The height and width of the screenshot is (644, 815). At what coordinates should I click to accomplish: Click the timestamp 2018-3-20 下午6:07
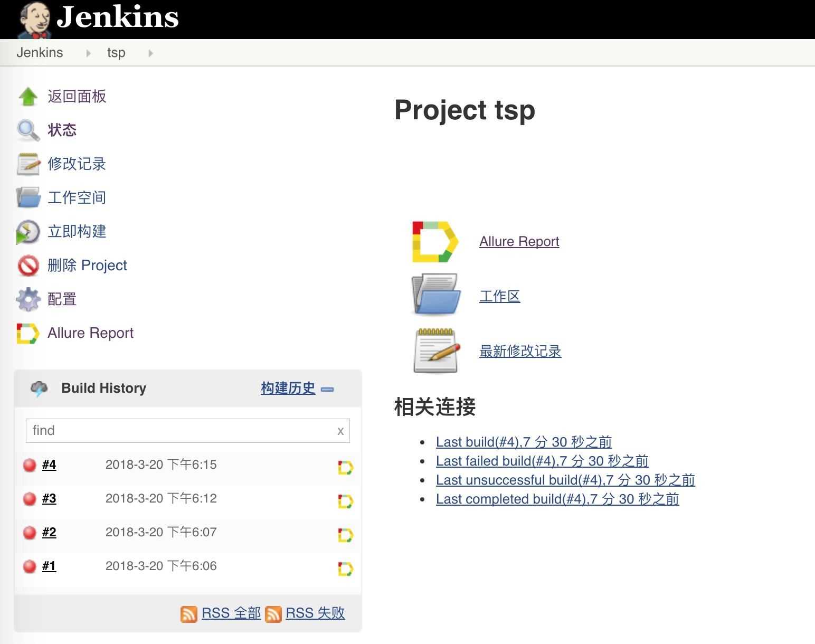click(x=161, y=533)
